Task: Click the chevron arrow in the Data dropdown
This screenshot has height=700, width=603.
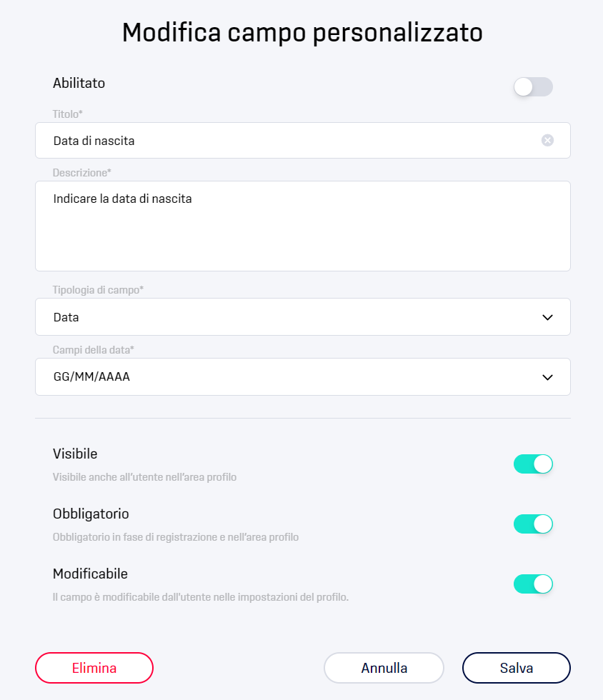Action: pyautogui.click(x=547, y=317)
